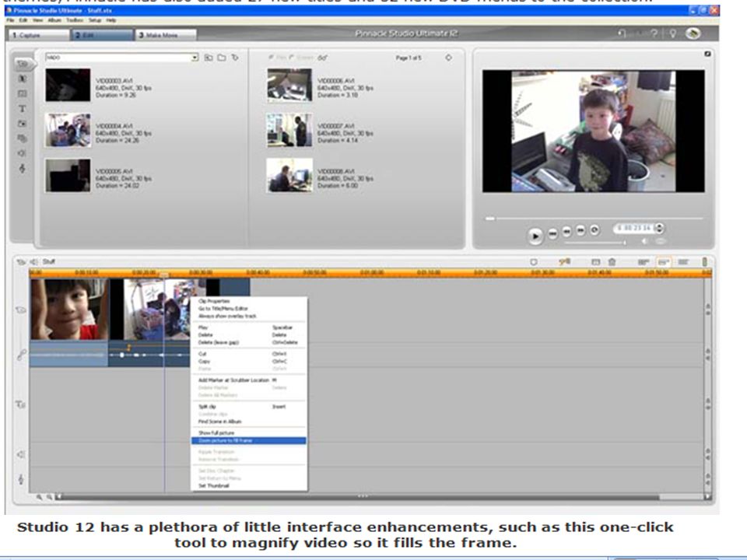Screen dimensions: 747x560
Task: Click the timeline zoom in magnifier icon
Action: point(39,497)
